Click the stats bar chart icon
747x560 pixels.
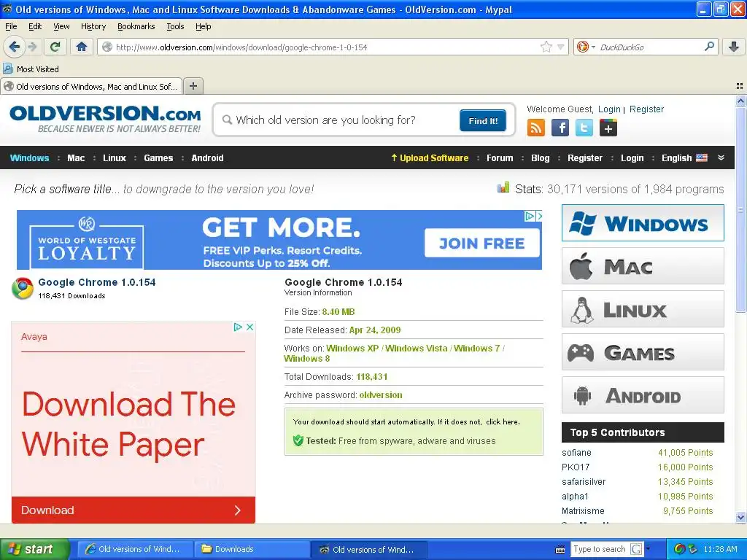click(x=503, y=188)
